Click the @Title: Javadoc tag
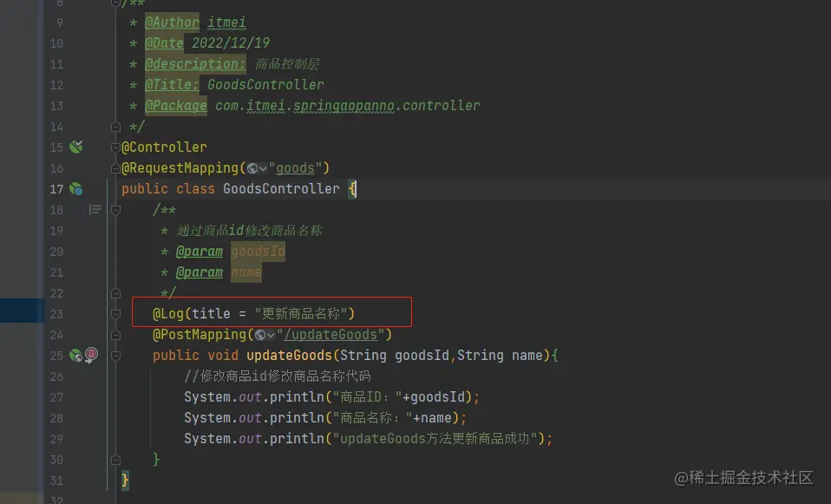 click(172, 85)
